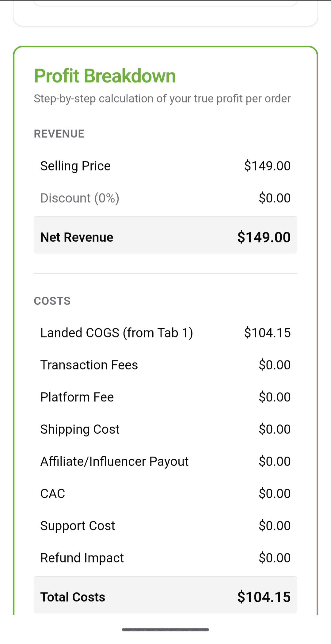Tap the COSTS section header
Viewport: 331px width, 644px height.
(x=52, y=301)
